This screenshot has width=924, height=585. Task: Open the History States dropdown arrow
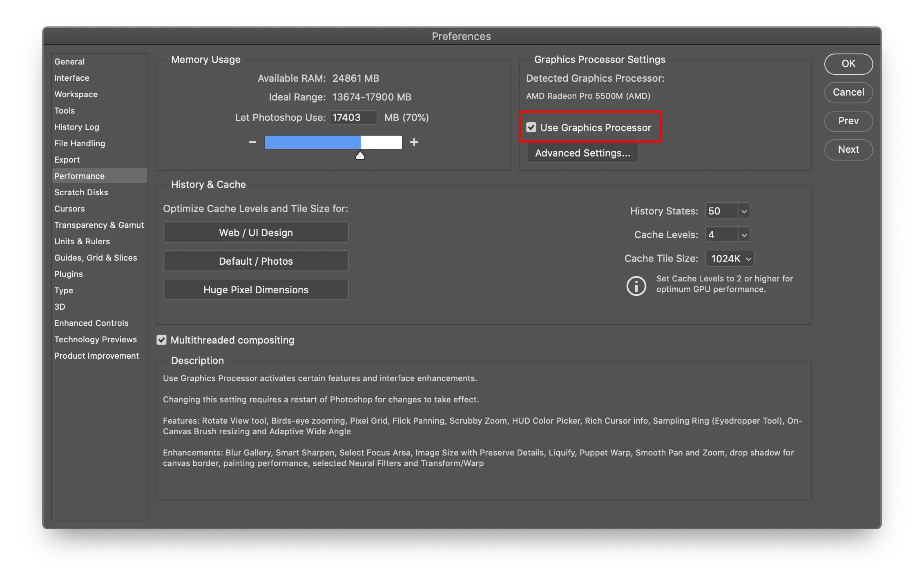pos(744,211)
